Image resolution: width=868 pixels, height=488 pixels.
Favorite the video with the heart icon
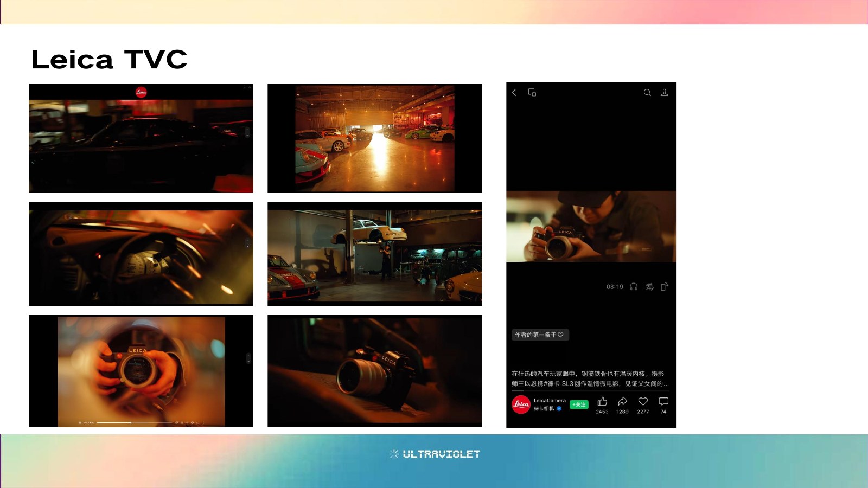643,402
